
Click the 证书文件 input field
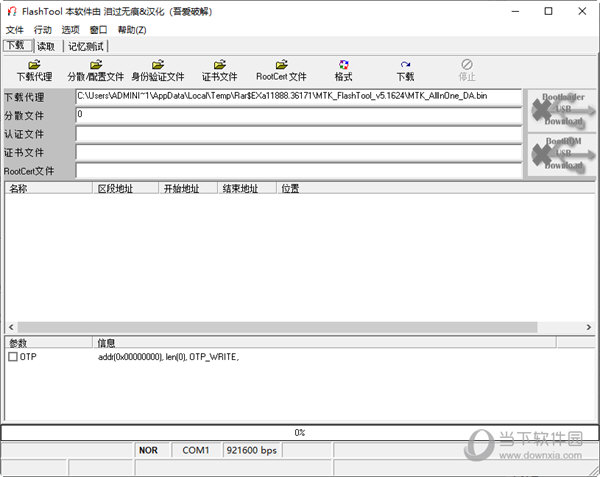(299, 152)
